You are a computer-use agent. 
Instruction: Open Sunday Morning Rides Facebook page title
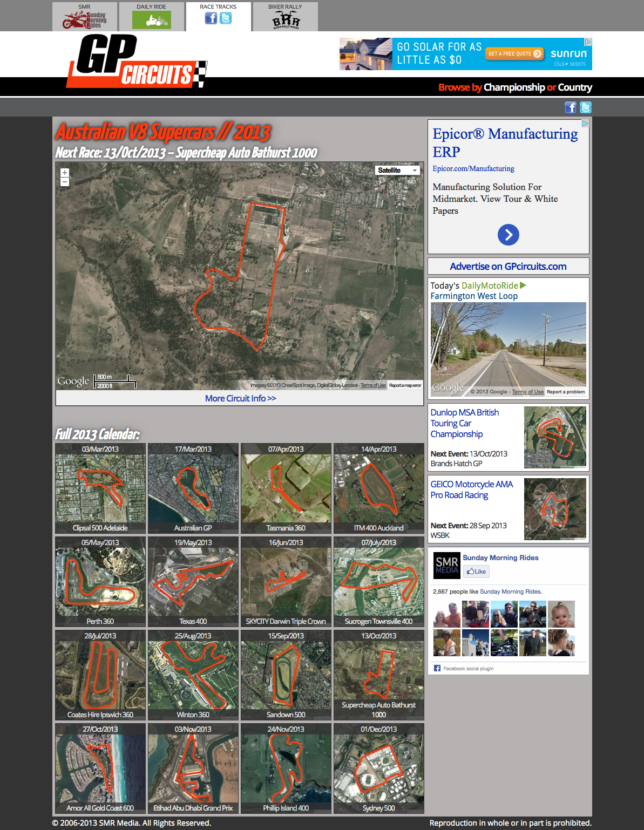(500, 557)
